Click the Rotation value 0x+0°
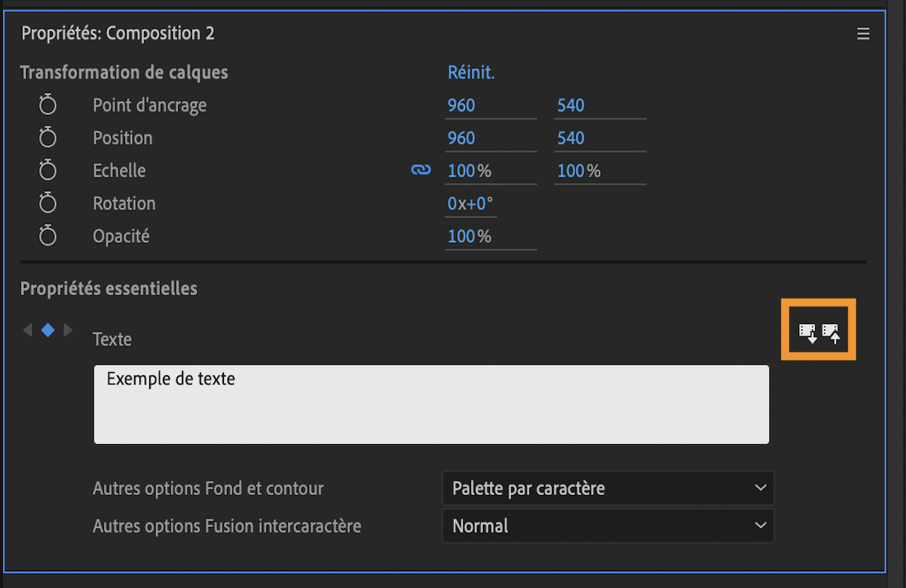The height and width of the screenshot is (588, 906). pyautogui.click(x=470, y=204)
